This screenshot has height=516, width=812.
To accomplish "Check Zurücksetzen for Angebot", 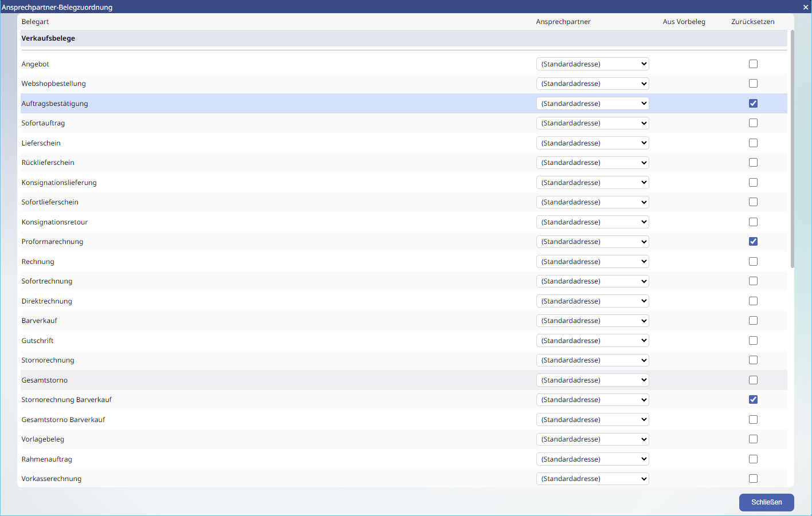I will click(753, 64).
